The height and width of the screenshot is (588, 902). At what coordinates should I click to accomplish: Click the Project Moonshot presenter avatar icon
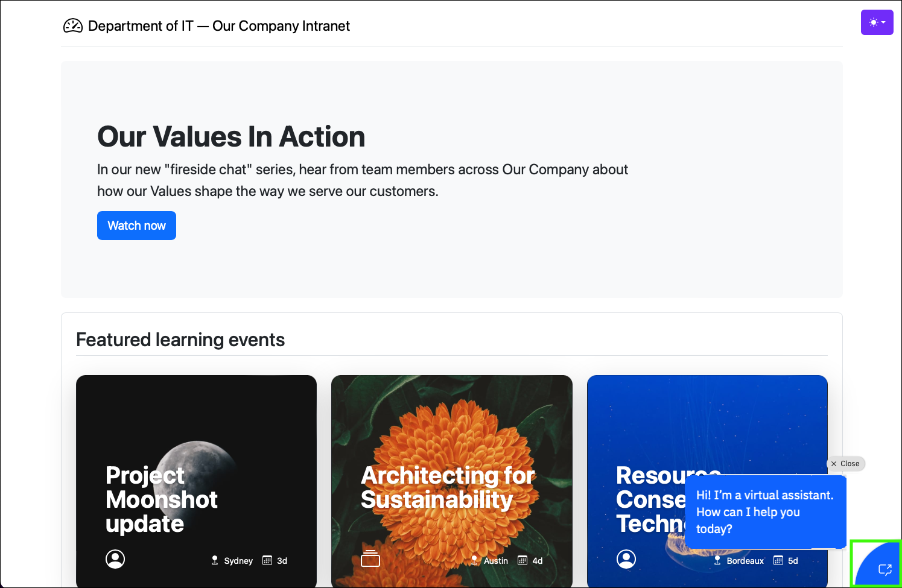pyautogui.click(x=115, y=559)
